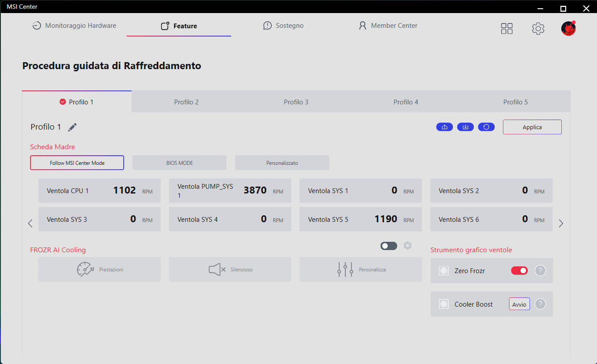This screenshot has width=597, height=364.
Task: Click help icon next to Cooler Boost
Action: tap(540, 304)
